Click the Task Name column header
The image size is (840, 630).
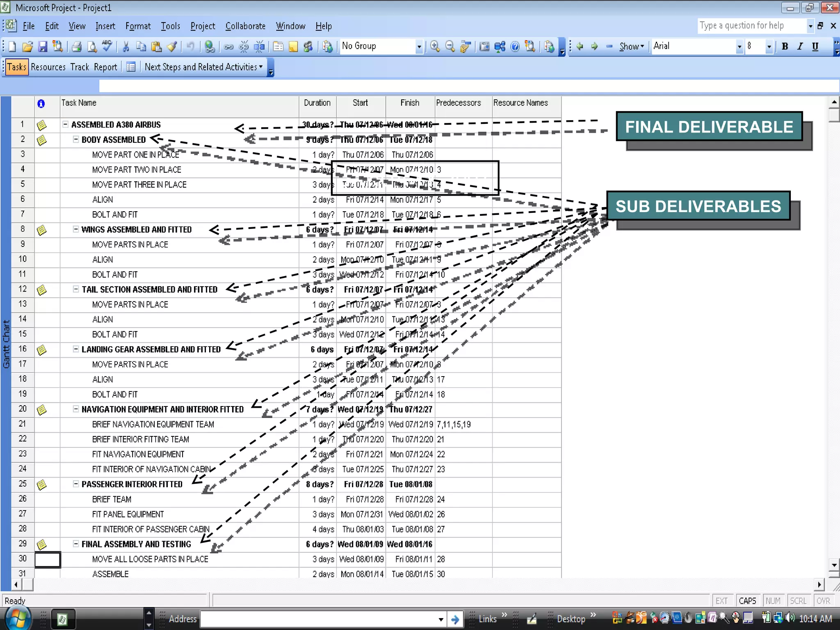(x=180, y=107)
